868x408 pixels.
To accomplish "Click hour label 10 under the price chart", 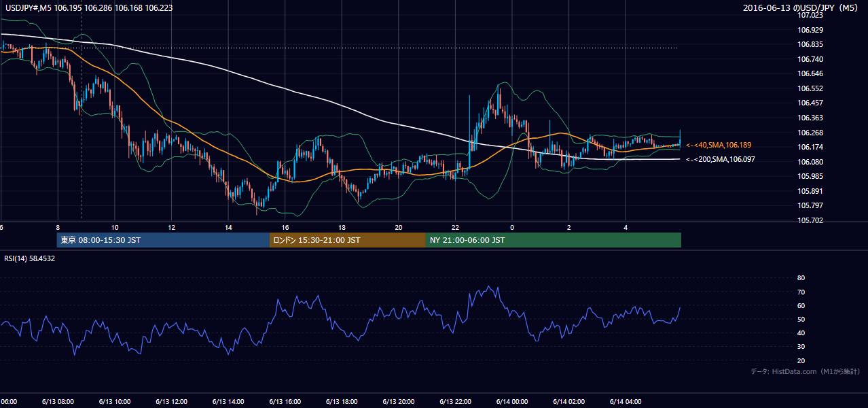I will [x=115, y=227].
